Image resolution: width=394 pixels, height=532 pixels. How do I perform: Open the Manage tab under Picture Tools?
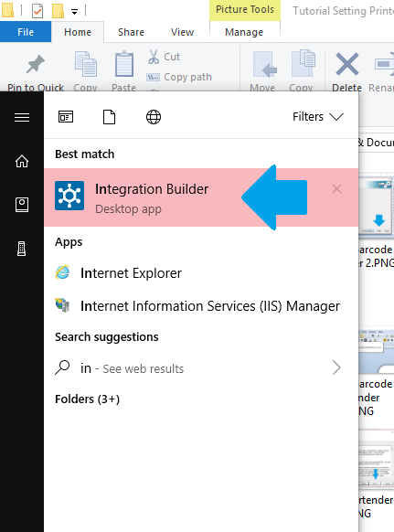(x=244, y=32)
